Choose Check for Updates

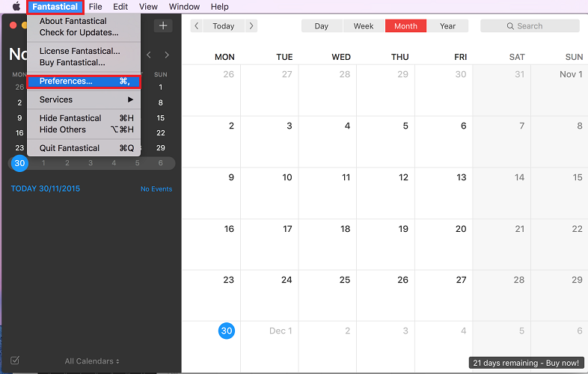(x=84, y=32)
